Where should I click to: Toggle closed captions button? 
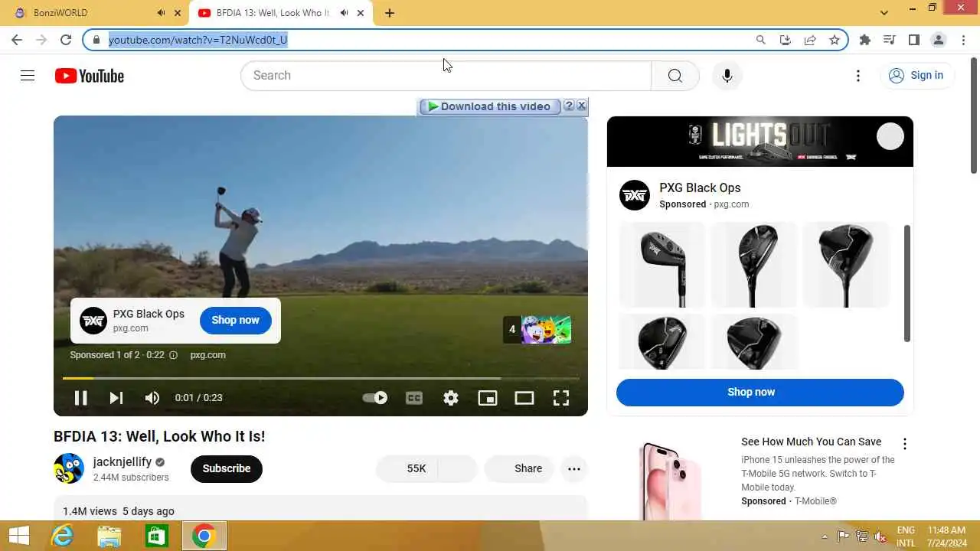[x=414, y=398]
